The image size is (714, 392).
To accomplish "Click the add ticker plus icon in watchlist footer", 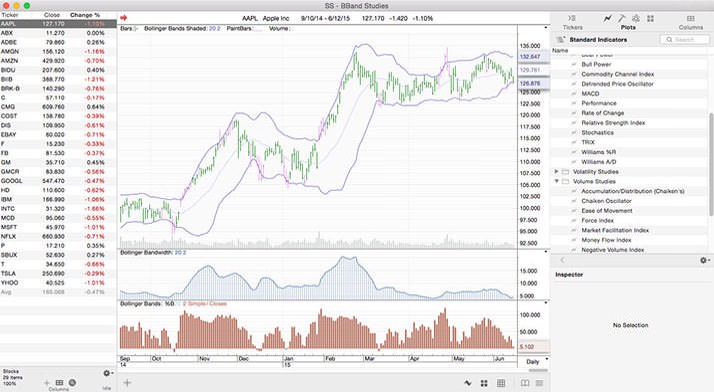I will (x=46, y=382).
